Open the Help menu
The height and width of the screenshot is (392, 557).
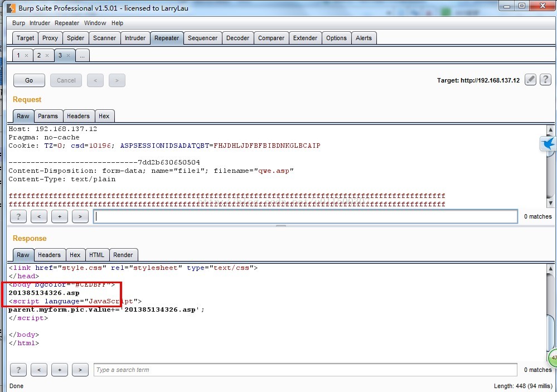coord(117,23)
